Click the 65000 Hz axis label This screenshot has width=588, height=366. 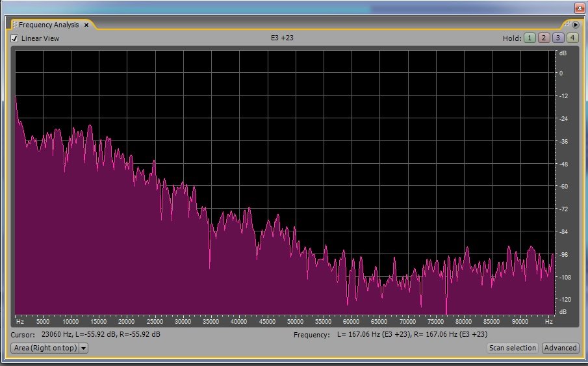pos(379,321)
